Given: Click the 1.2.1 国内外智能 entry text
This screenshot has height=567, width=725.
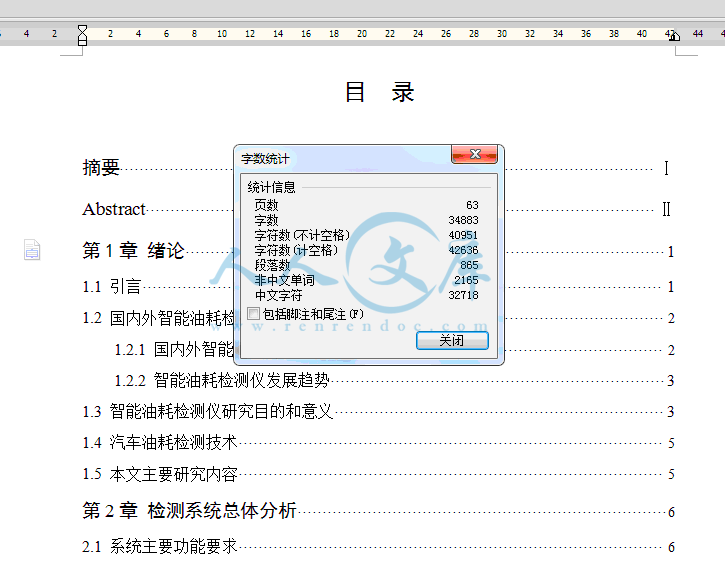Looking at the screenshot, I should 174,350.
